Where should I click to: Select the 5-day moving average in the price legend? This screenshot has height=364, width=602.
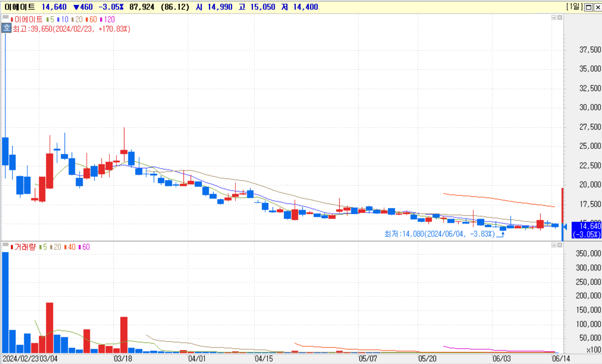(50, 19)
